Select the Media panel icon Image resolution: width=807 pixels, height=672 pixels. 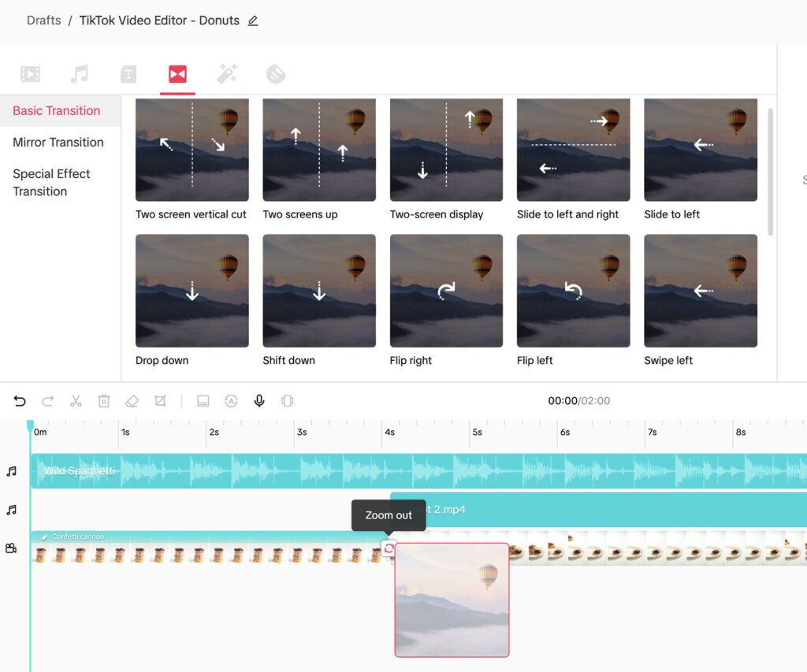point(30,73)
